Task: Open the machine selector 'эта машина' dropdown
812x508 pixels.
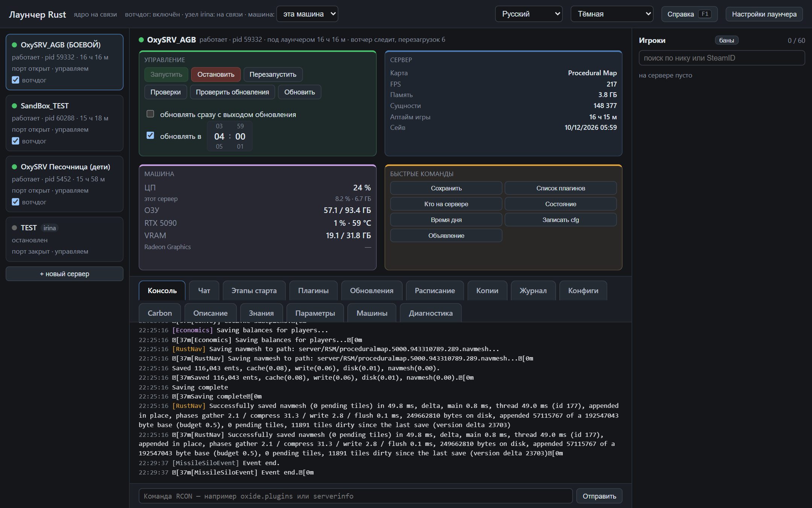Action: click(307, 14)
